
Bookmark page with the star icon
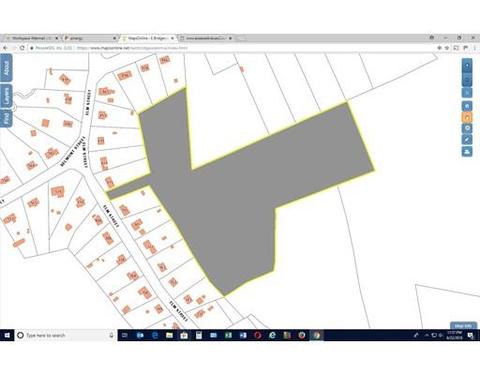click(447, 48)
